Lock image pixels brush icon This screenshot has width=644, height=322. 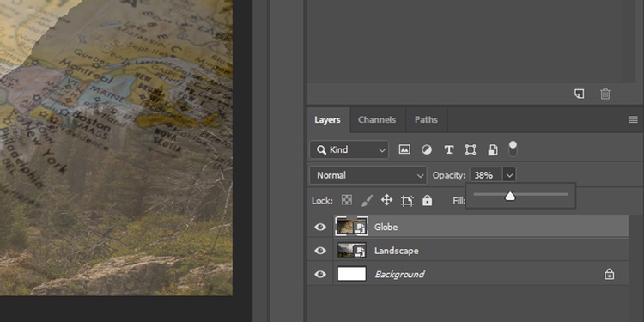367,200
